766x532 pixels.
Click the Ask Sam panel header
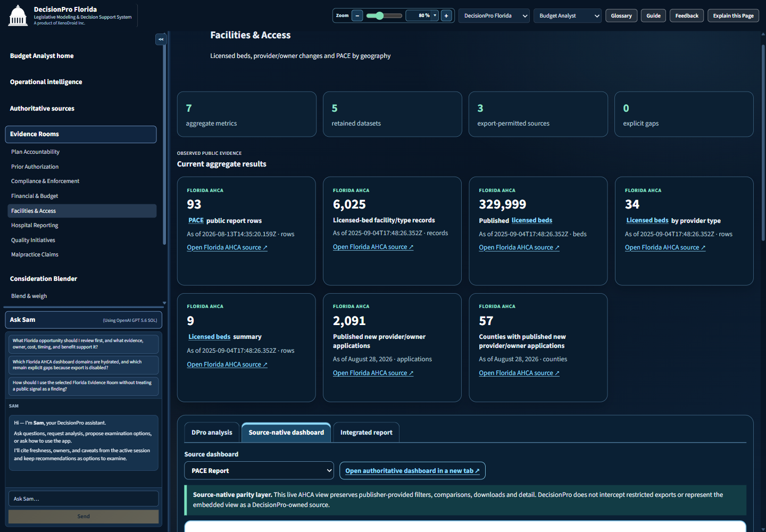(84, 320)
